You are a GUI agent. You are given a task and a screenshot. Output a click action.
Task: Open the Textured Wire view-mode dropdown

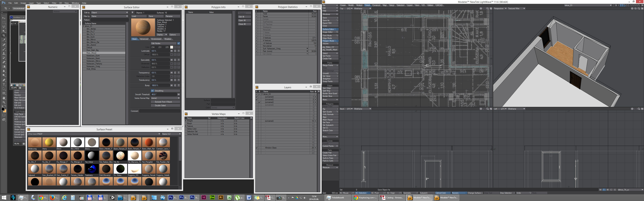click(x=517, y=9)
